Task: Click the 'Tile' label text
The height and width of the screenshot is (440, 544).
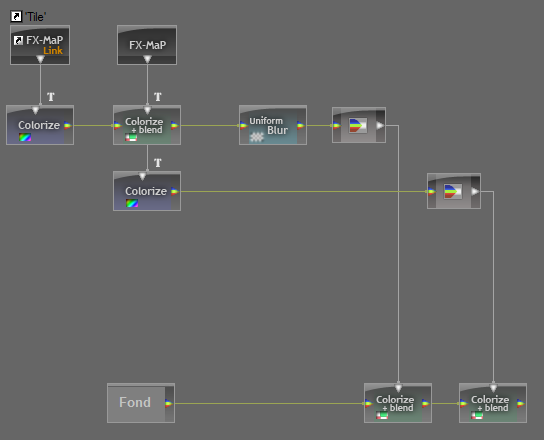Action: click(35, 17)
